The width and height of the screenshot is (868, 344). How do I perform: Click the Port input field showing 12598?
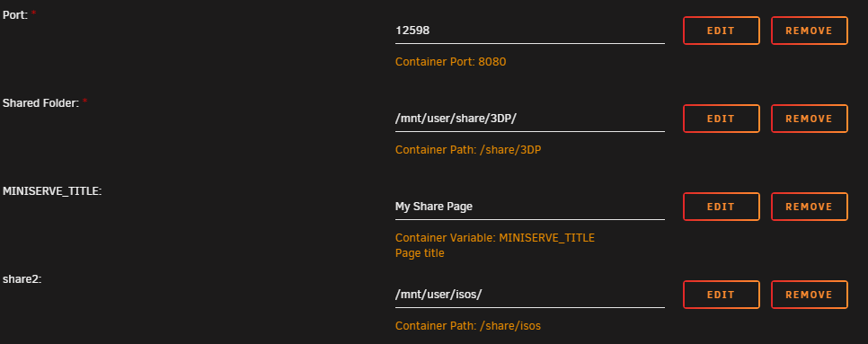point(530,31)
